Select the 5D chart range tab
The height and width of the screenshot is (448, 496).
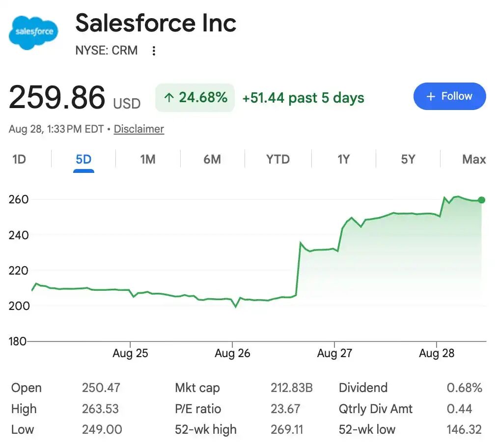pos(83,159)
